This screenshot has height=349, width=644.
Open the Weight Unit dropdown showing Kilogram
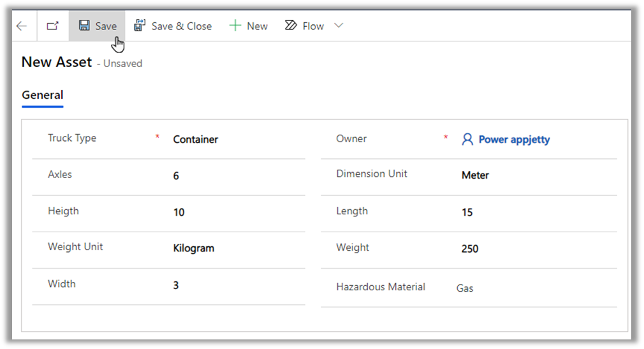pos(194,248)
